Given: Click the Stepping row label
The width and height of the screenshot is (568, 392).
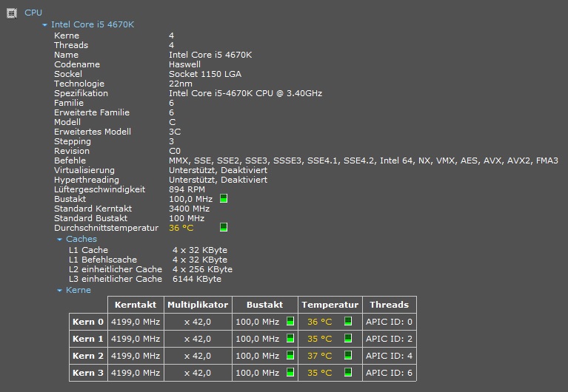Looking at the screenshot, I should tap(73, 141).
